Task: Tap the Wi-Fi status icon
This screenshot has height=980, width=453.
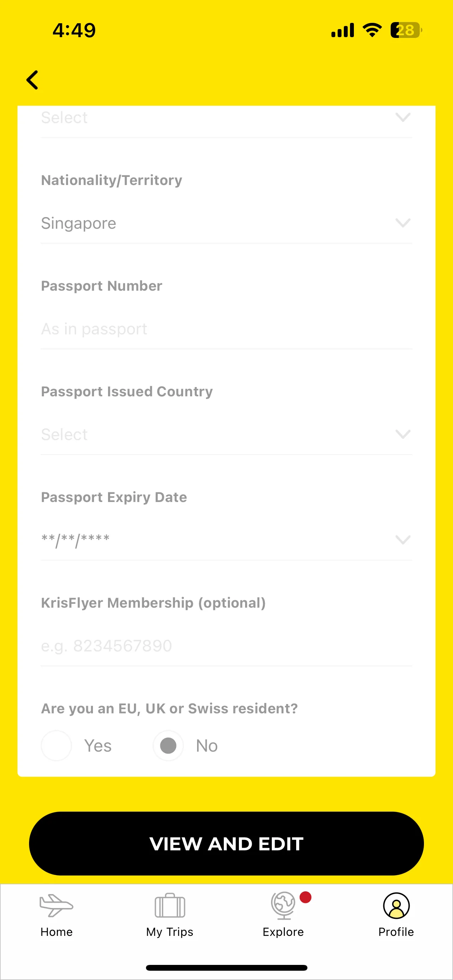Action: click(x=372, y=30)
